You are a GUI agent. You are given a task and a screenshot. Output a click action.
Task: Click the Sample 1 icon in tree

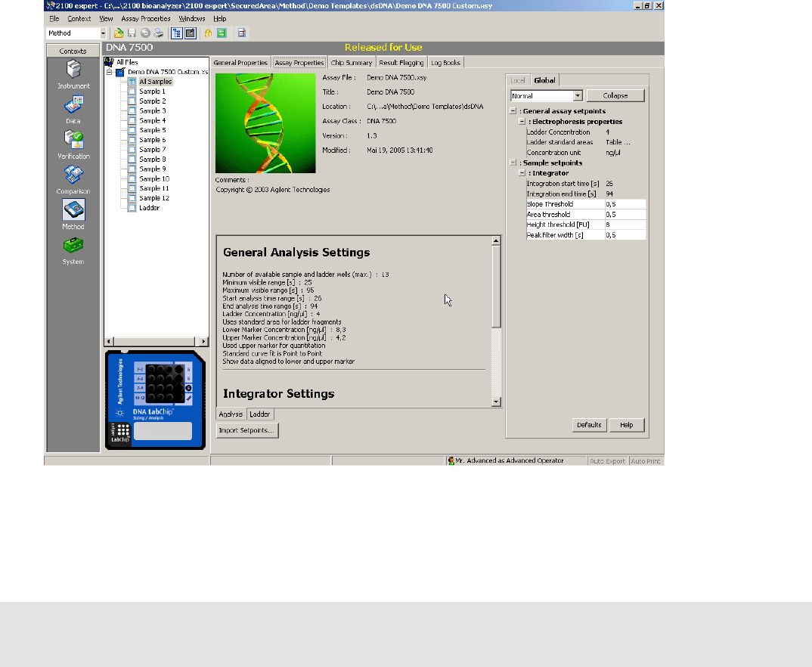[x=132, y=92]
